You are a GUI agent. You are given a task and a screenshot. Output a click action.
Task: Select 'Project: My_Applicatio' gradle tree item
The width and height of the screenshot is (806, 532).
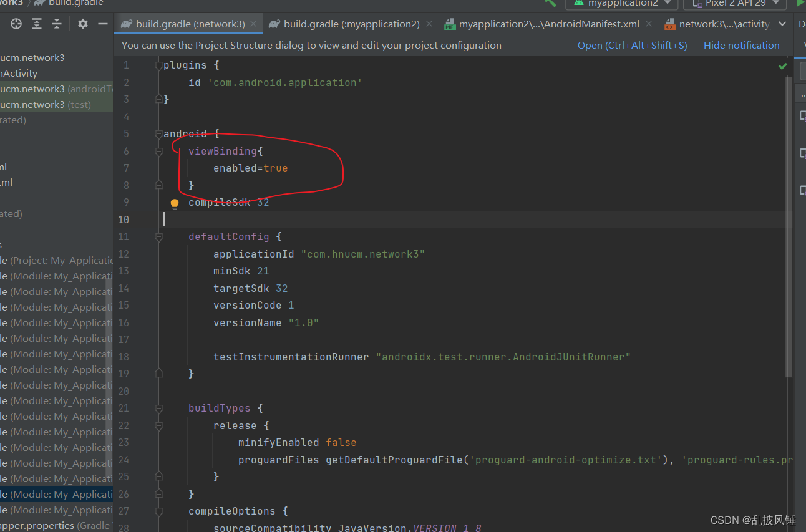click(56, 261)
